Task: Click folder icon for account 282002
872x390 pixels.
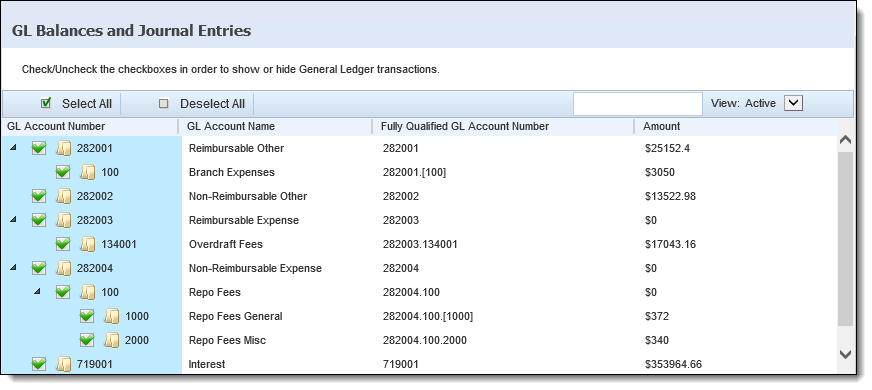Action: pos(64,196)
